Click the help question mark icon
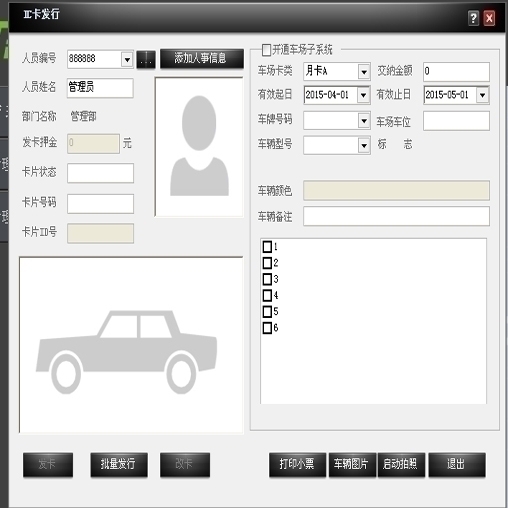Viewport: 508px width, 508px height. pyautogui.click(x=473, y=18)
